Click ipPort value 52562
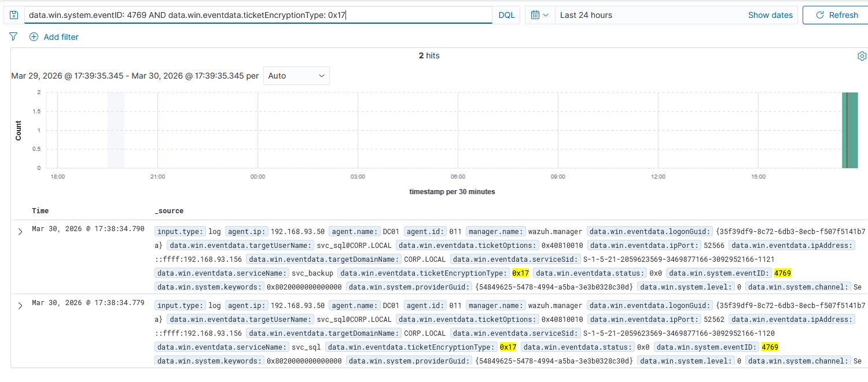This screenshot has width=868, height=382. 713,319
